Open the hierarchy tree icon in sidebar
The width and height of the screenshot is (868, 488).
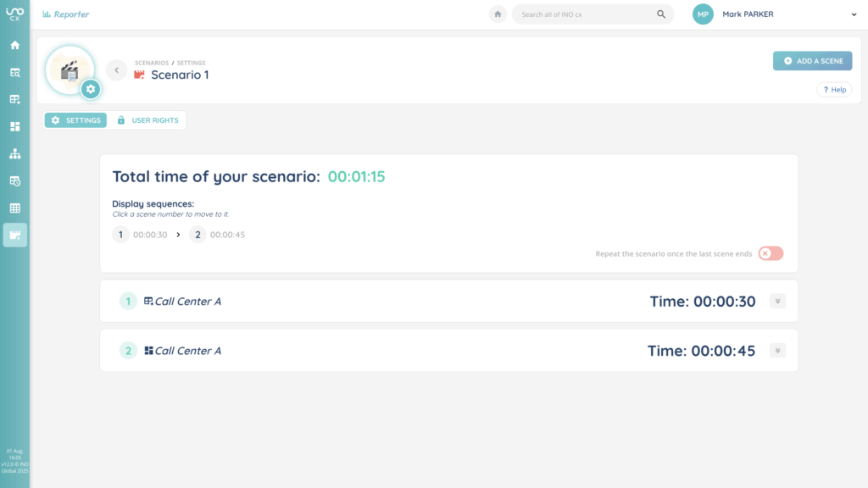(14, 153)
